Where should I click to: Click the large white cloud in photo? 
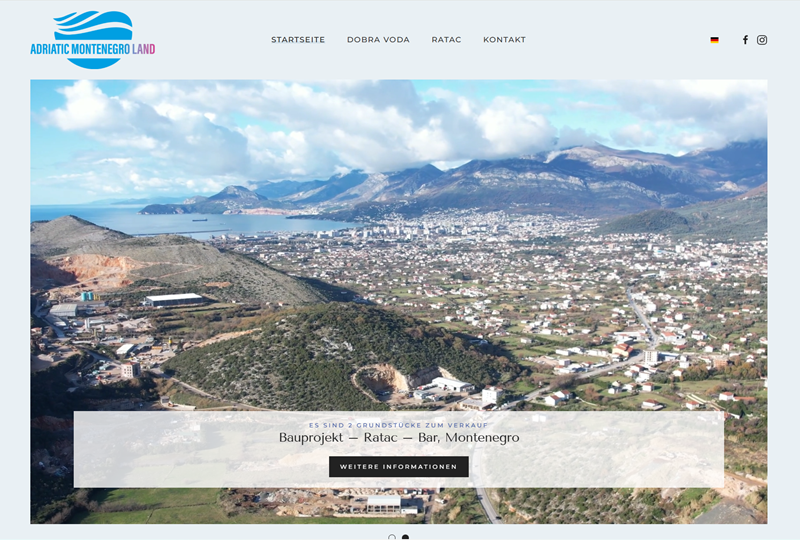[300, 125]
